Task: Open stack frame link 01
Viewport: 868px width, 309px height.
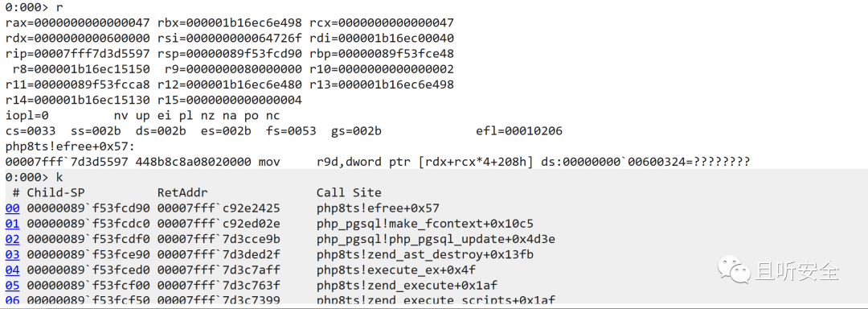Action: tap(12, 224)
